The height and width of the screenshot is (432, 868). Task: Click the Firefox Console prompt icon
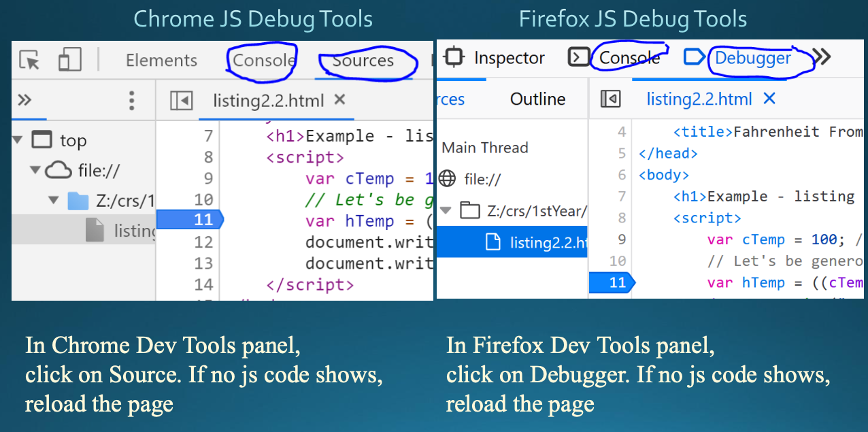[x=578, y=57]
